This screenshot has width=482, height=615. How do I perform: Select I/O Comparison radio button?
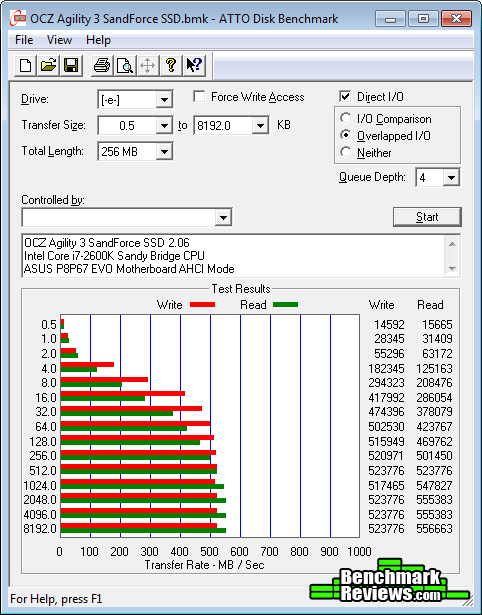(x=346, y=118)
